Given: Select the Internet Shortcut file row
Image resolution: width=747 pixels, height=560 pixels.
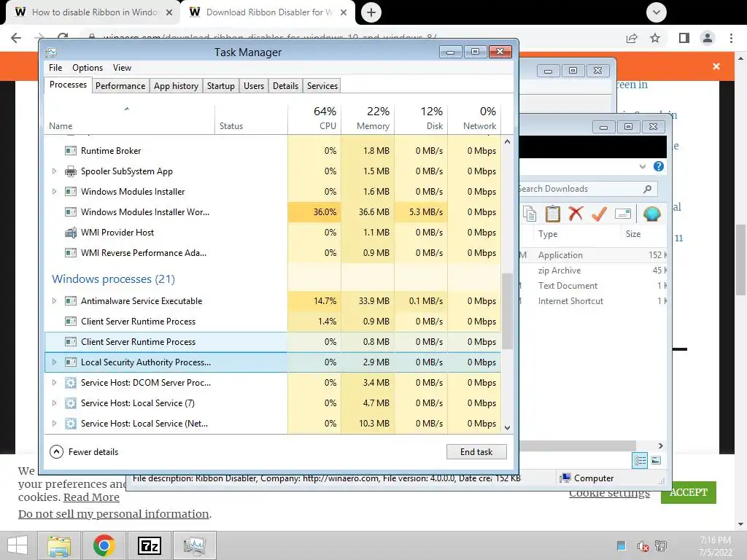Looking at the screenshot, I should [592, 301].
